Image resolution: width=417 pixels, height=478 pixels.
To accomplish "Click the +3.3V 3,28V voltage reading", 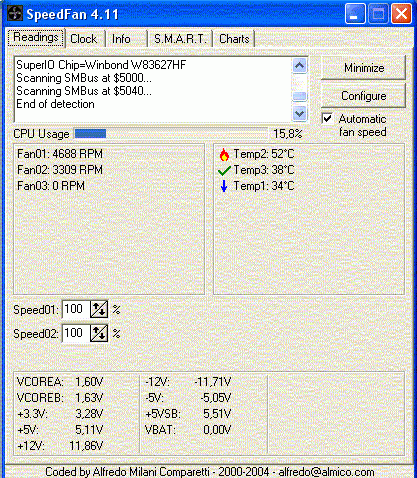I will pos(60,414).
